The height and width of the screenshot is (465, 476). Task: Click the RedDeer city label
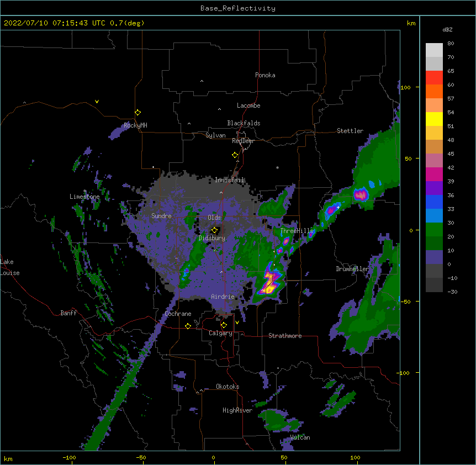tap(243, 141)
